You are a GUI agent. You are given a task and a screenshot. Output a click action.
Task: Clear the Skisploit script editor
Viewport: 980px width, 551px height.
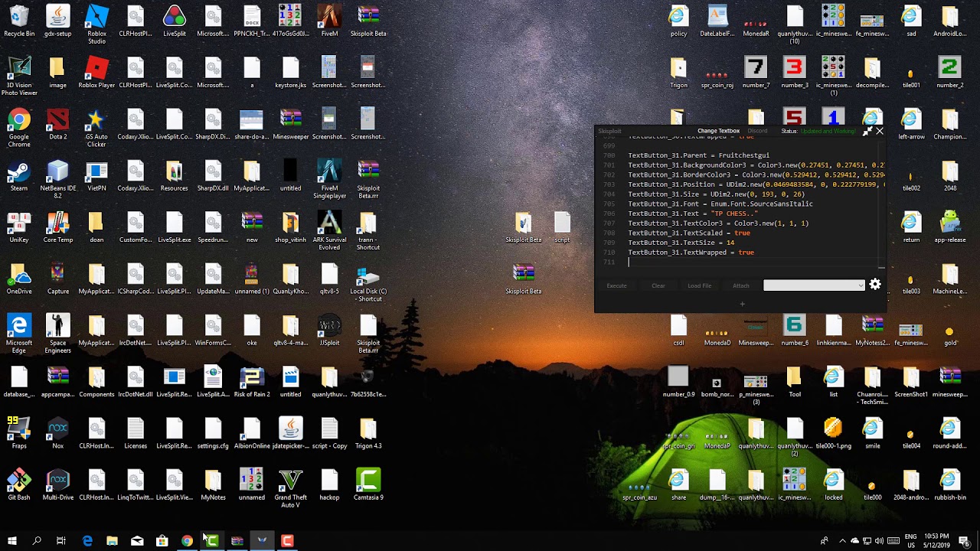point(658,285)
